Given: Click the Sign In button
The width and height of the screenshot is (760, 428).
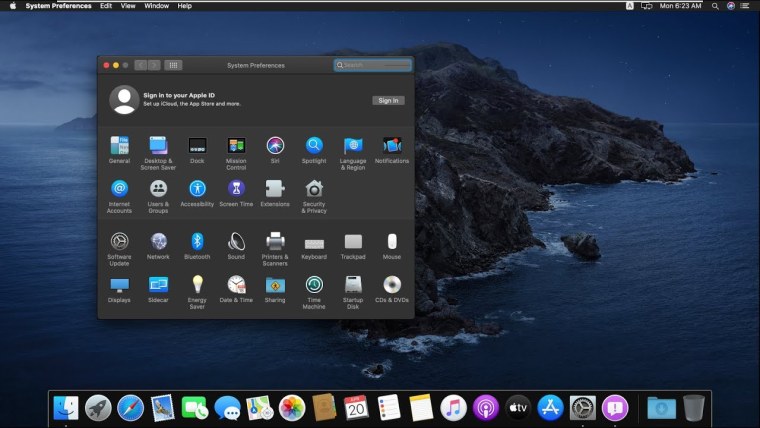Looking at the screenshot, I should [x=388, y=100].
